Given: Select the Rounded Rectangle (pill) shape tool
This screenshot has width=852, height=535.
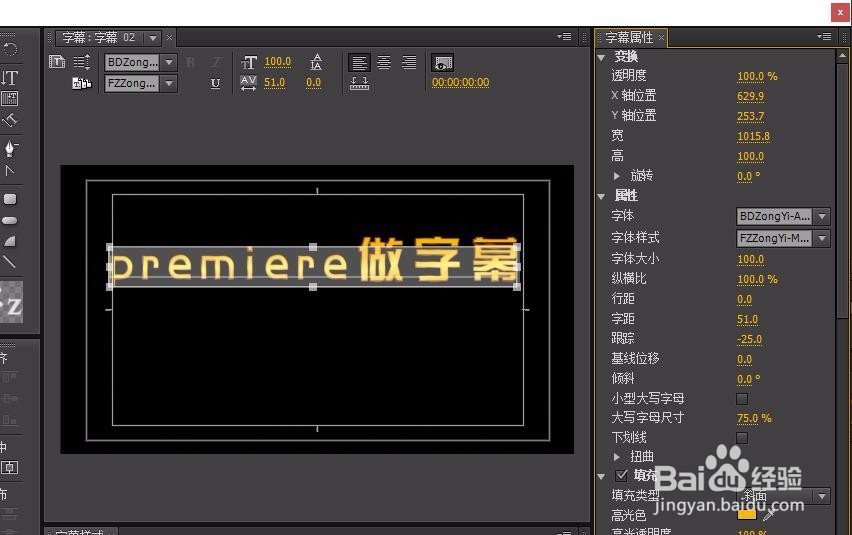Looking at the screenshot, I should click(10, 221).
